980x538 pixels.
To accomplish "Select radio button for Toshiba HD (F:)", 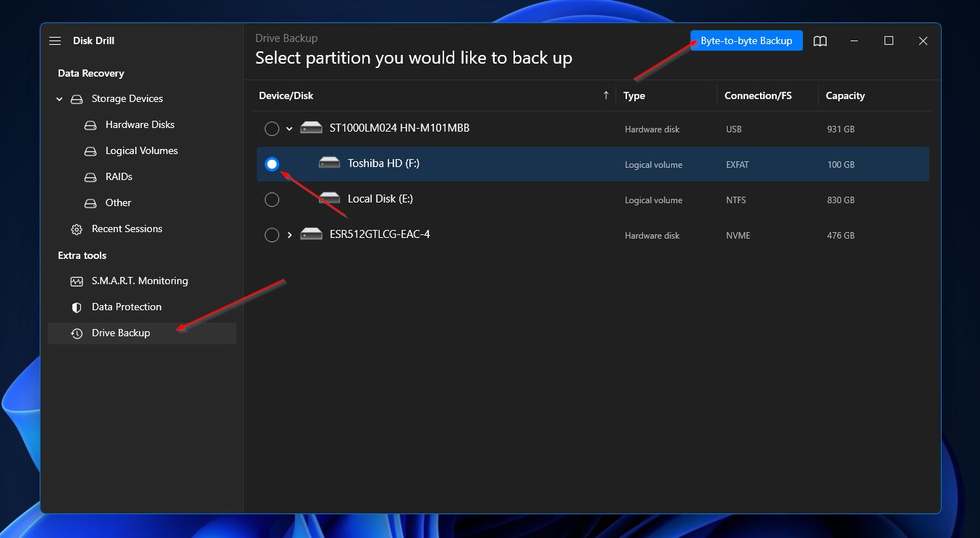I will tap(272, 164).
